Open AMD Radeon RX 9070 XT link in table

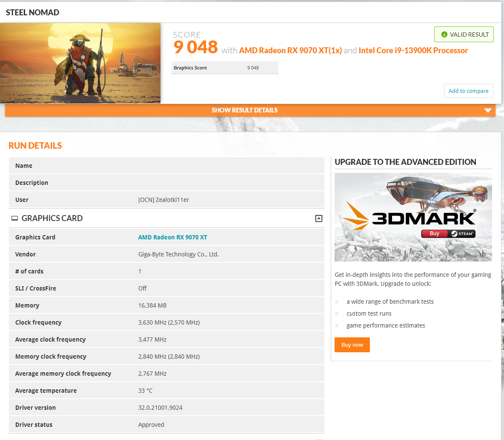pos(172,237)
